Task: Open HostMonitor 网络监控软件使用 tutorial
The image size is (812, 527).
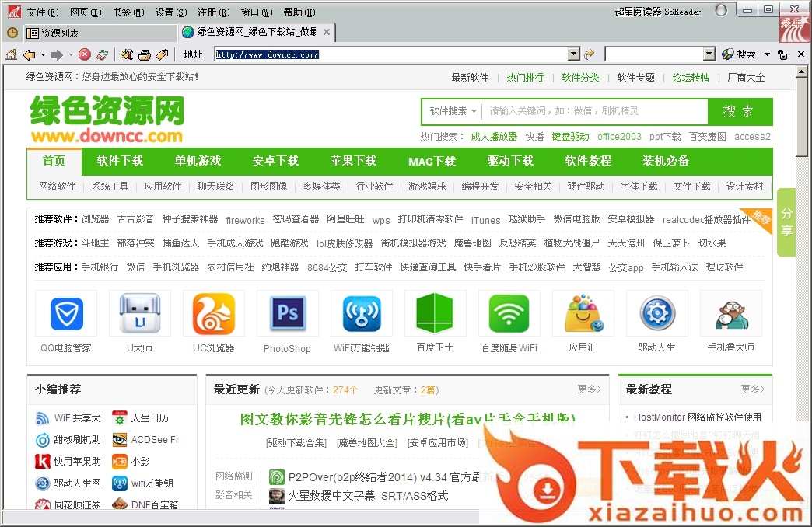Action: [697, 417]
